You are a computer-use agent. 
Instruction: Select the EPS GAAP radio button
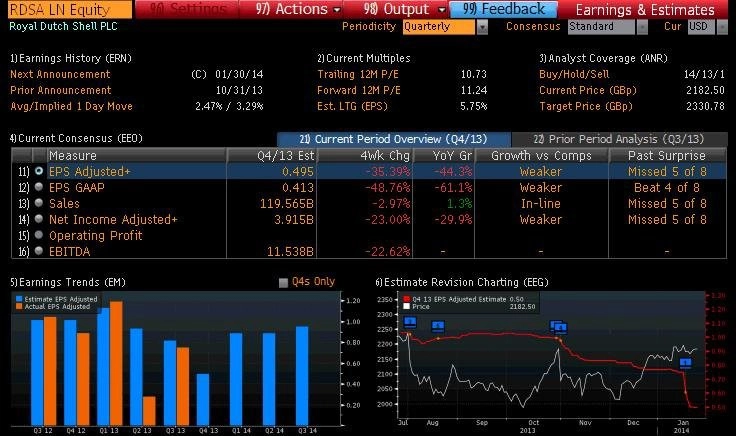(x=39, y=187)
